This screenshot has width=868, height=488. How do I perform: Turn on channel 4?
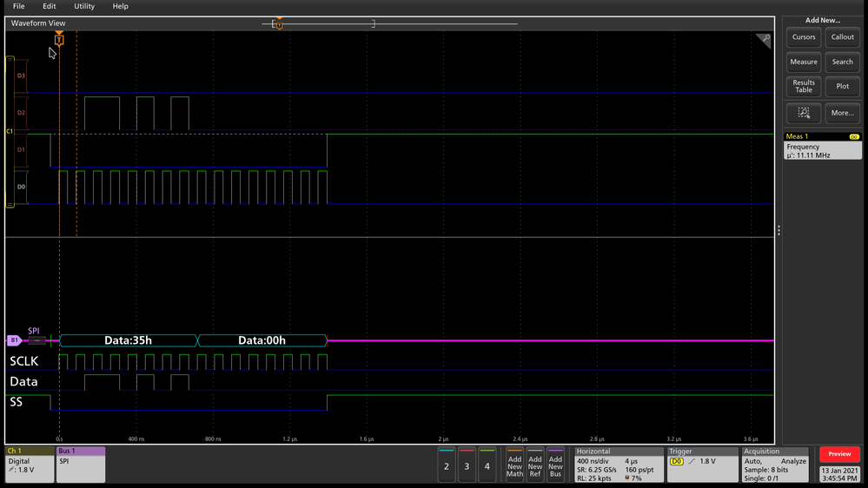487,465
